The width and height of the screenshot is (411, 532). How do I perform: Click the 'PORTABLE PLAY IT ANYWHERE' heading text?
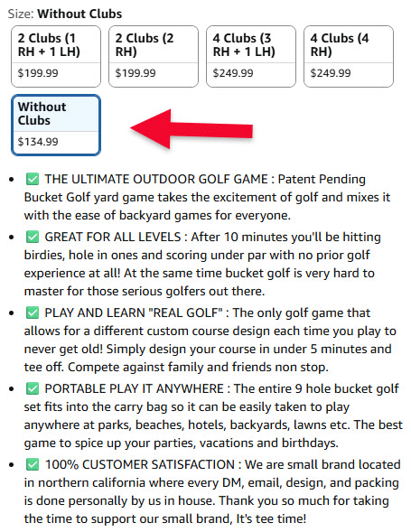(x=135, y=388)
